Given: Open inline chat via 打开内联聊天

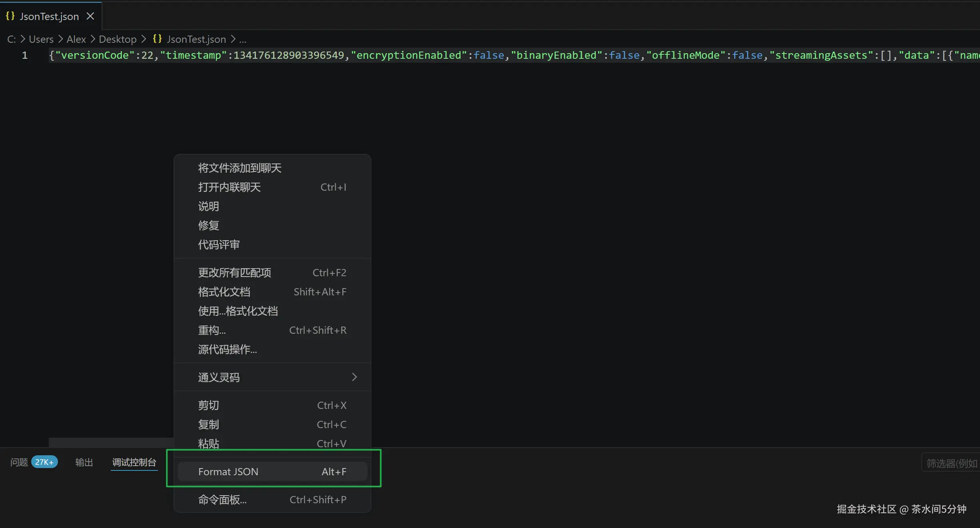Looking at the screenshot, I should click(229, 187).
